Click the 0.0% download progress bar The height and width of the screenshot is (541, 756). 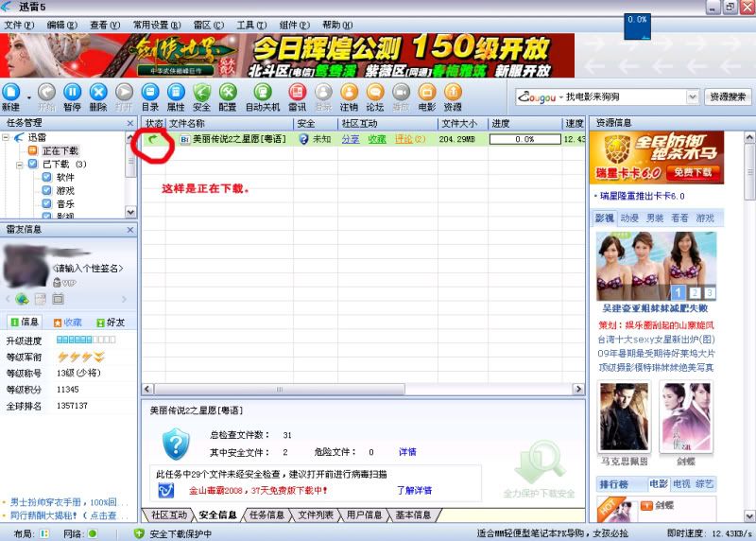coord(524,139)
